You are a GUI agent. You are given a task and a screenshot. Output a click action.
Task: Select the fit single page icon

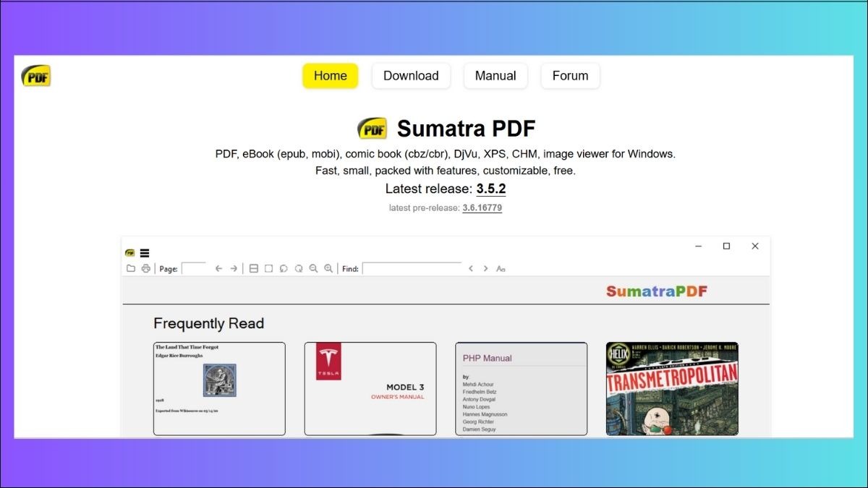(x=268, y=268)
